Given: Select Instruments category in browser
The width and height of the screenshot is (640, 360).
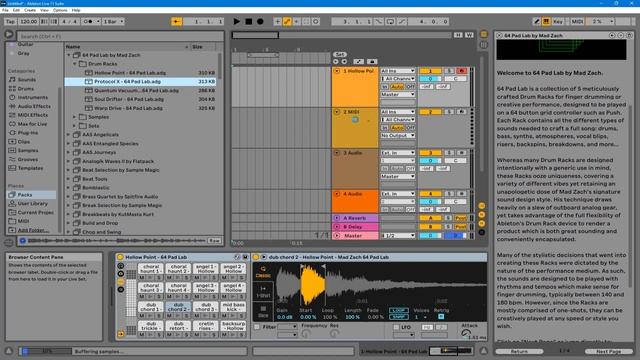Looking at the screenshot, I should [x=33, y=98].
